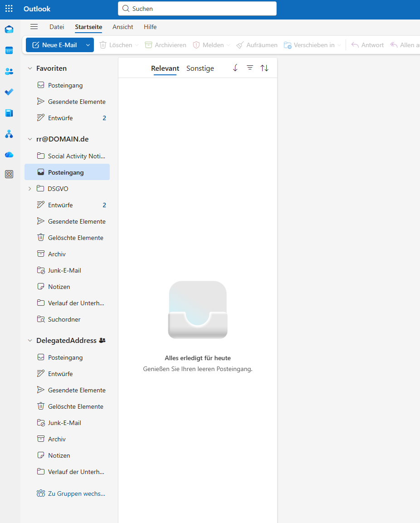Open the app launcher waffle icon
This screenshot has width=420, height=523.
tap(9, 9)
